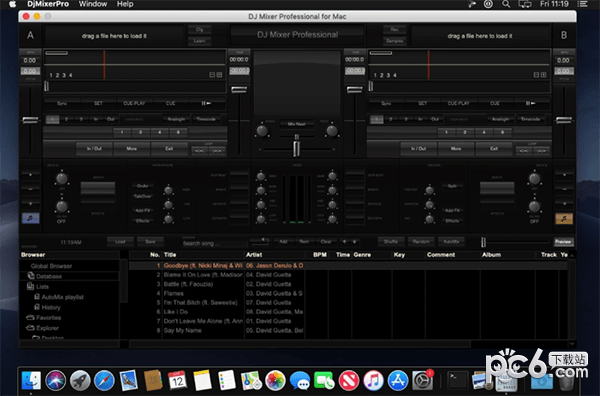The width and height of the screenshot is (600, 396).
Task: Toggle microphone TalkOver button
Action: [x=142, y=196]
